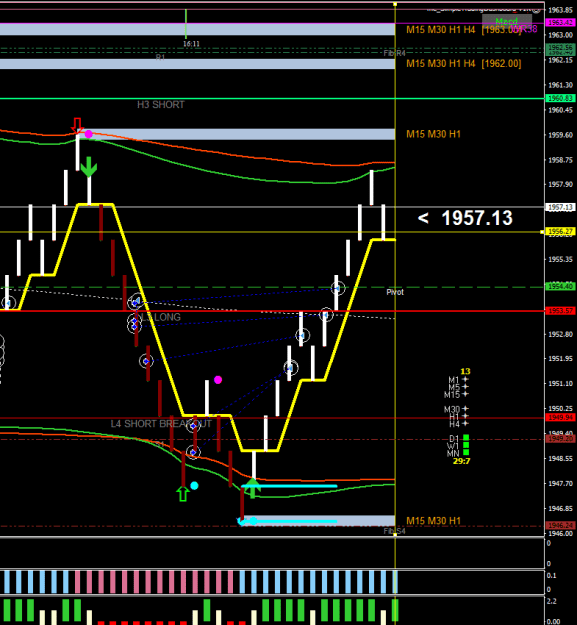Click the gray 'R1' label below zone
Image resolution: width=577 pixels, height=625 pixels.
pos(160,57)
